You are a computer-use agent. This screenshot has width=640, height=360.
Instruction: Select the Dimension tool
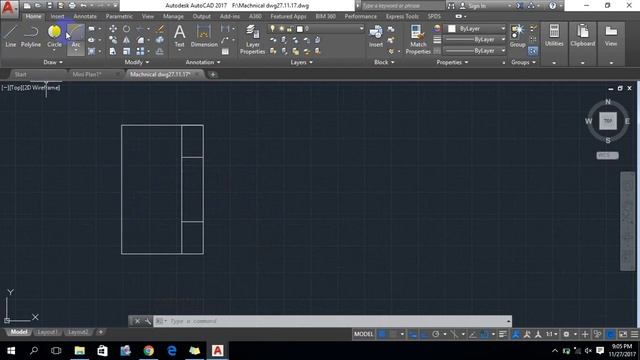point(204,36)
